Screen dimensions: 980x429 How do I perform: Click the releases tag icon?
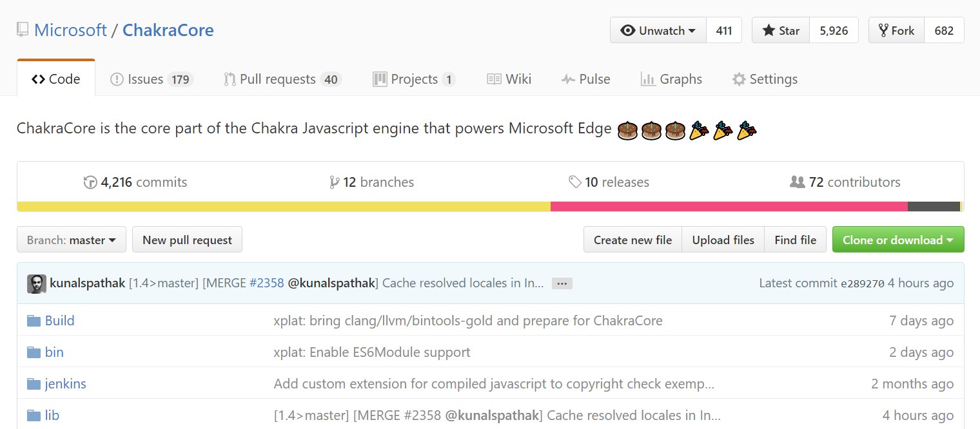pos(574,182)
